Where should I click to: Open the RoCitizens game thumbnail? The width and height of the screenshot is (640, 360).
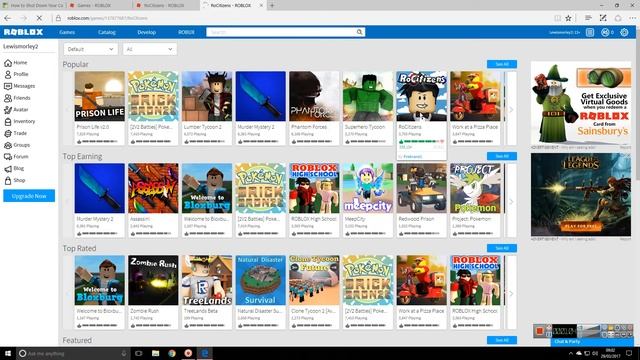[x=422, y=96]
